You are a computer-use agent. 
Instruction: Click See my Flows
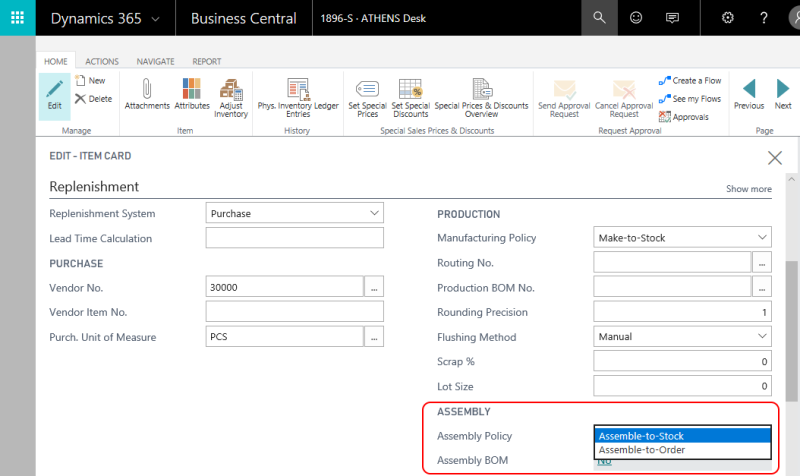(690, 98)
